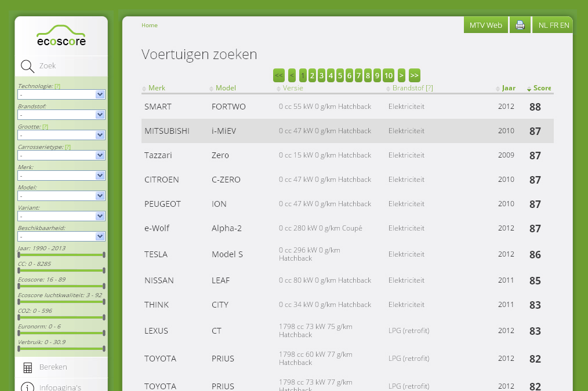The image size is (588, 391).
Task: Sort results by Jaar column
Action: pos(508,88)
